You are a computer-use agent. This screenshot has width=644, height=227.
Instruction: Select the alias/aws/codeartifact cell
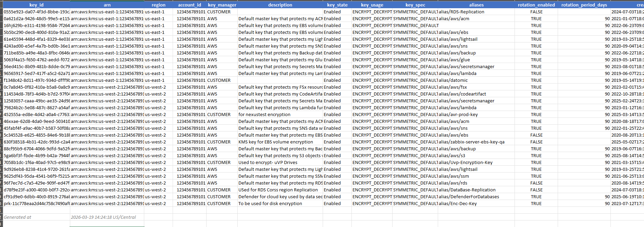tap(476, 94)
